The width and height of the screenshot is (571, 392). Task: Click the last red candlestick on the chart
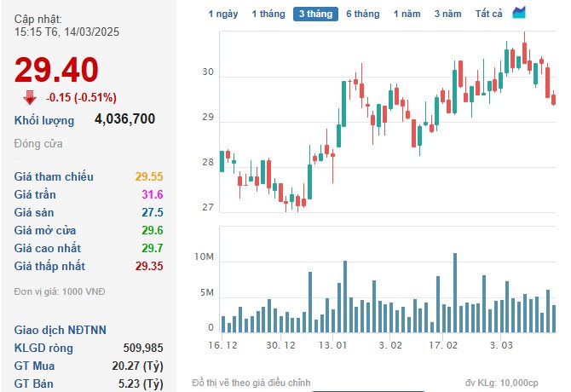pyautogui.click(x=553, y=99)
